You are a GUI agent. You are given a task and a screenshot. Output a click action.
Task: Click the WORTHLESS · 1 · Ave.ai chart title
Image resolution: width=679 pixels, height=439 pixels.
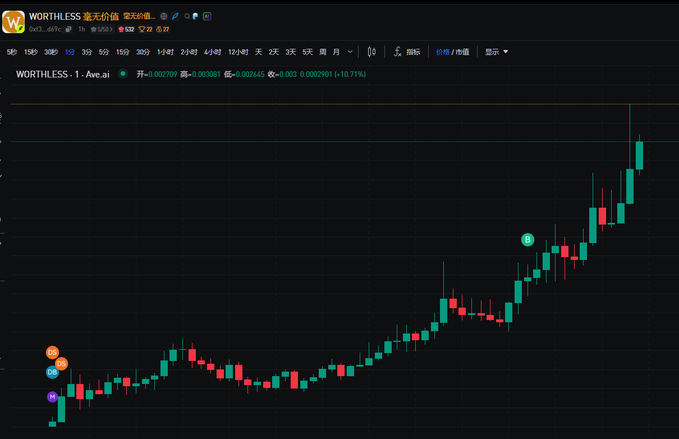[63, 74]
